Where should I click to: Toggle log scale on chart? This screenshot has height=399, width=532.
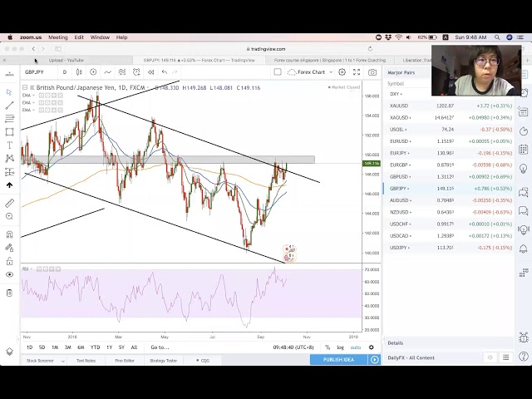pos(340,347)
